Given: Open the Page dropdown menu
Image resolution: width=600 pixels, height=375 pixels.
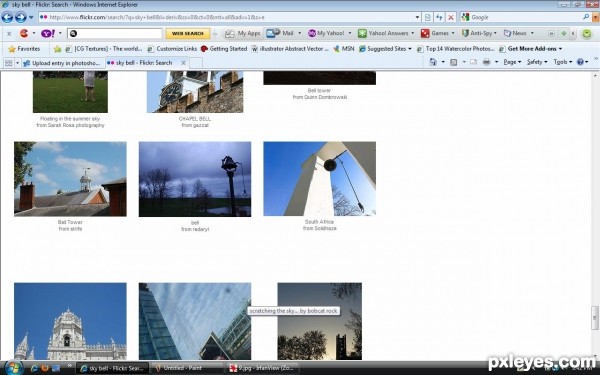Looking at the screenshot, I should pyautogui.click(x=512, y=62).
